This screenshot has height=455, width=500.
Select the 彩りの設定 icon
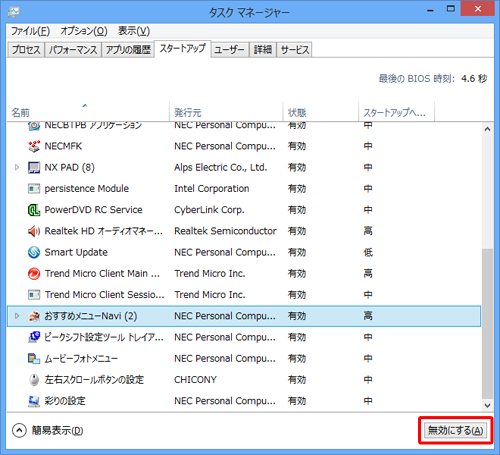[34, 401]
